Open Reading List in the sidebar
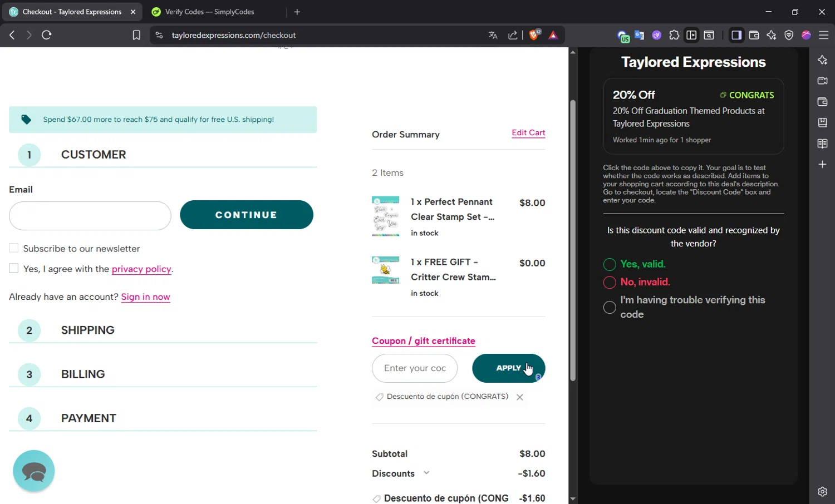Viewport: 835px width, 504px height. pos(822,144)
